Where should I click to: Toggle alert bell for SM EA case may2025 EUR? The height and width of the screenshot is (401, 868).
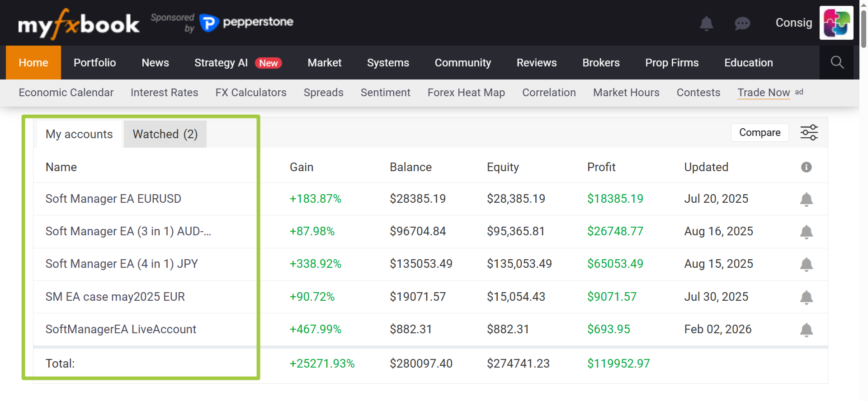806,297
